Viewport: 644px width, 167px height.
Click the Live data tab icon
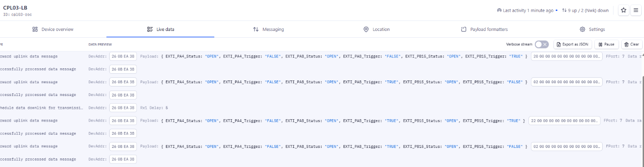[150, 30]
